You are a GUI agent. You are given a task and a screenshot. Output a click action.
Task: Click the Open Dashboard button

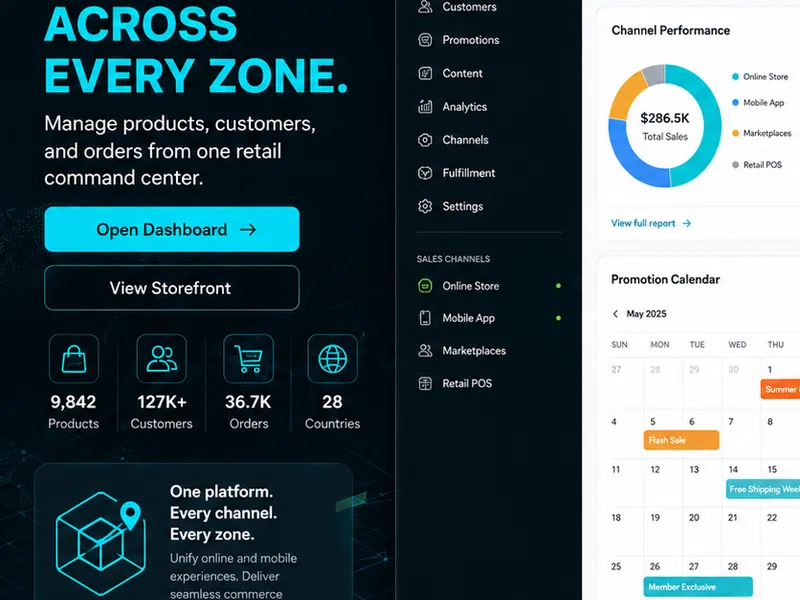pos(172,229)
